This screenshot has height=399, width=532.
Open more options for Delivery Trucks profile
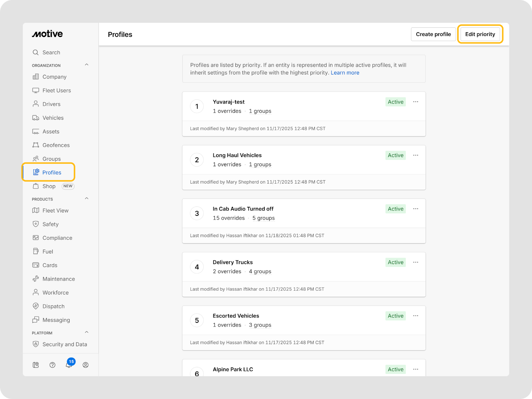coord(416,262)
